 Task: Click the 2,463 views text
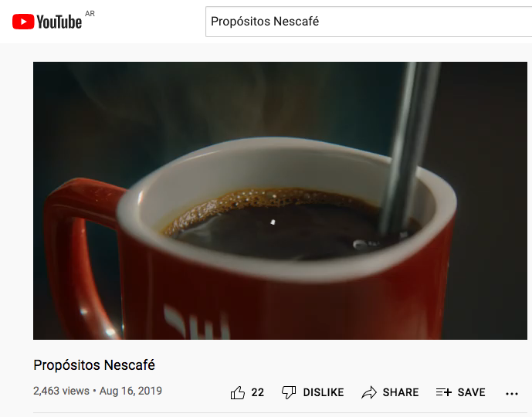(61, 391)
